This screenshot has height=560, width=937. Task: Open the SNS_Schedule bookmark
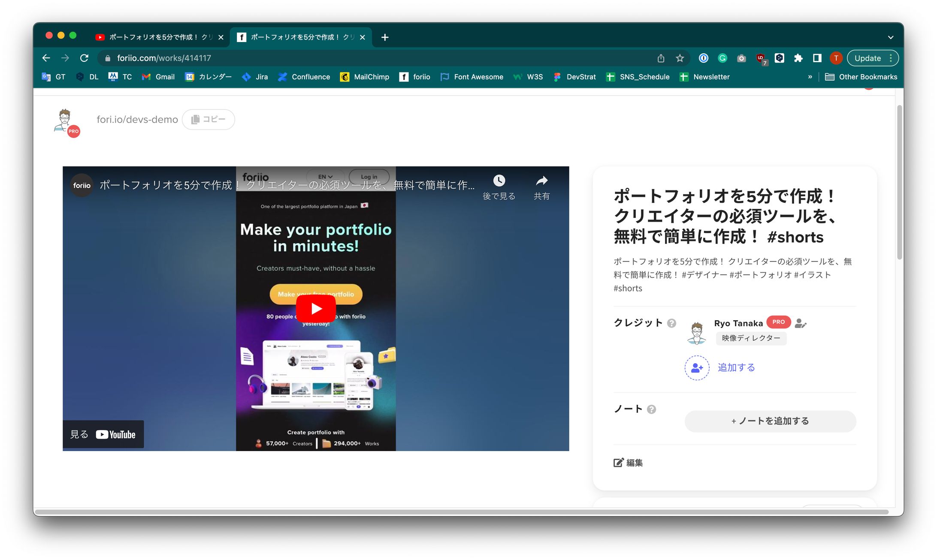point(638,77)
